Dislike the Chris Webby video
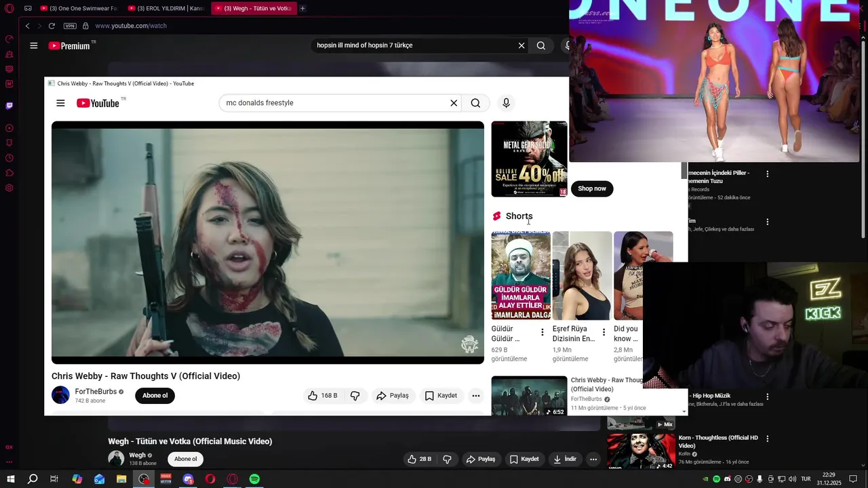This screenshot has height=488, width=868. coord(355,396)
